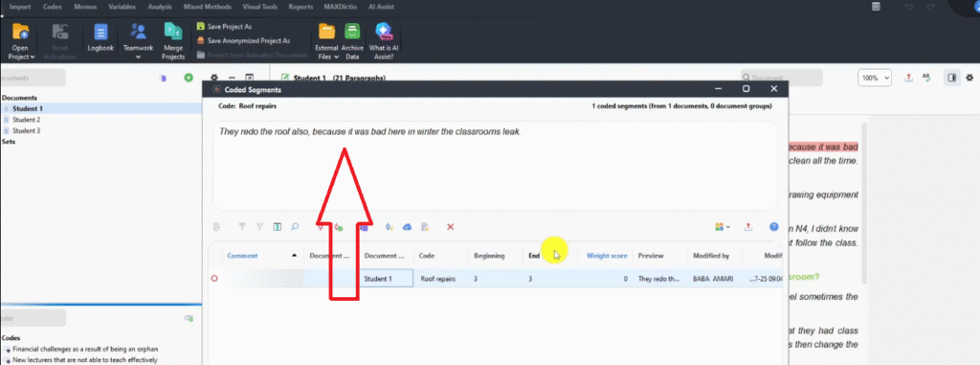The image size is (980, 365).
Task: Open the Open Project dropdown button
Action: tap(21, 41)
